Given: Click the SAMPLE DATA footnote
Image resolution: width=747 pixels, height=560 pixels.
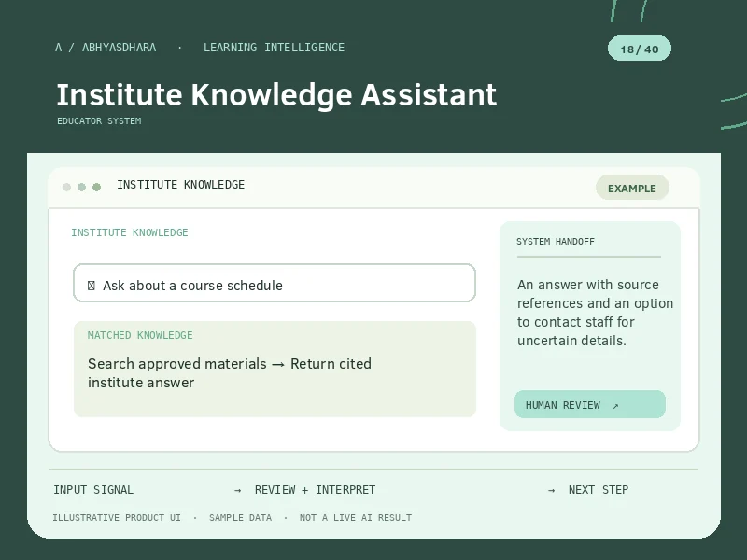Looking at the screenshot, I should [x=240, y=518].
